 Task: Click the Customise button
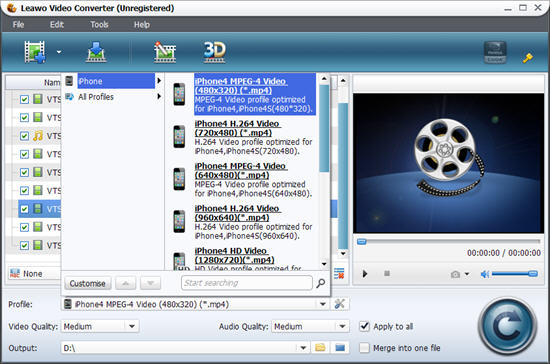[87, 283]
